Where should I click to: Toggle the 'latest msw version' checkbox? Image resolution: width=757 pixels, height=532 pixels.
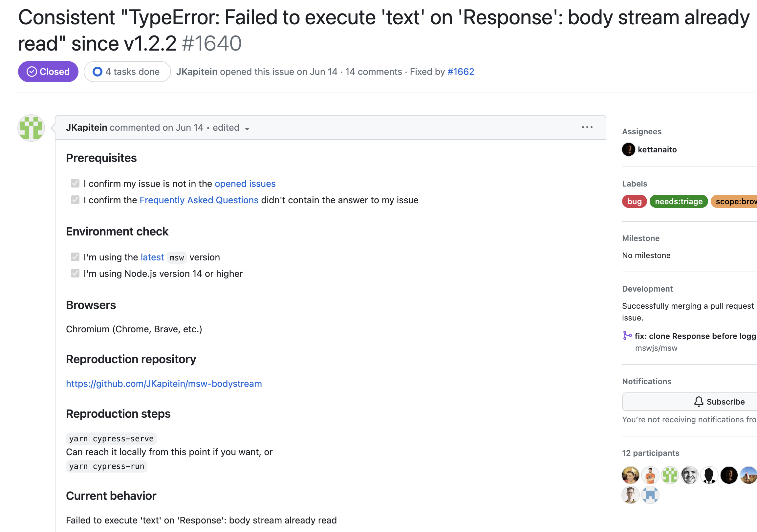75,257
